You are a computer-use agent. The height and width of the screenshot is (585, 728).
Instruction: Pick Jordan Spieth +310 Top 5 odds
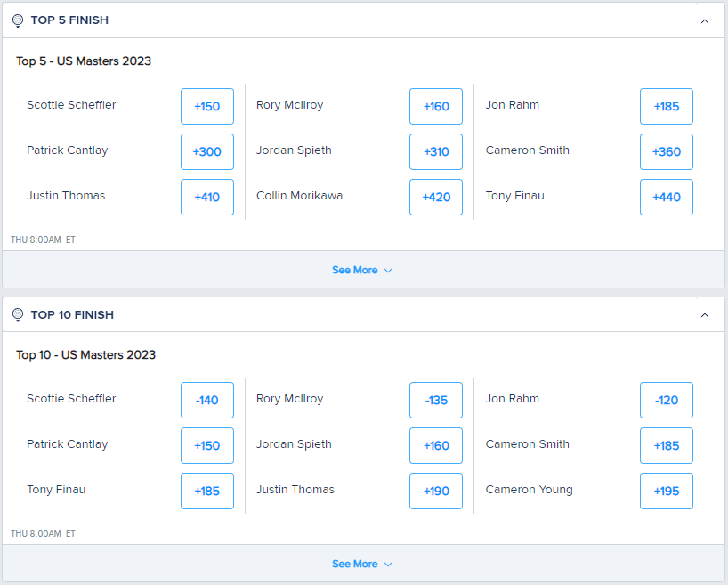click(436, 152)
